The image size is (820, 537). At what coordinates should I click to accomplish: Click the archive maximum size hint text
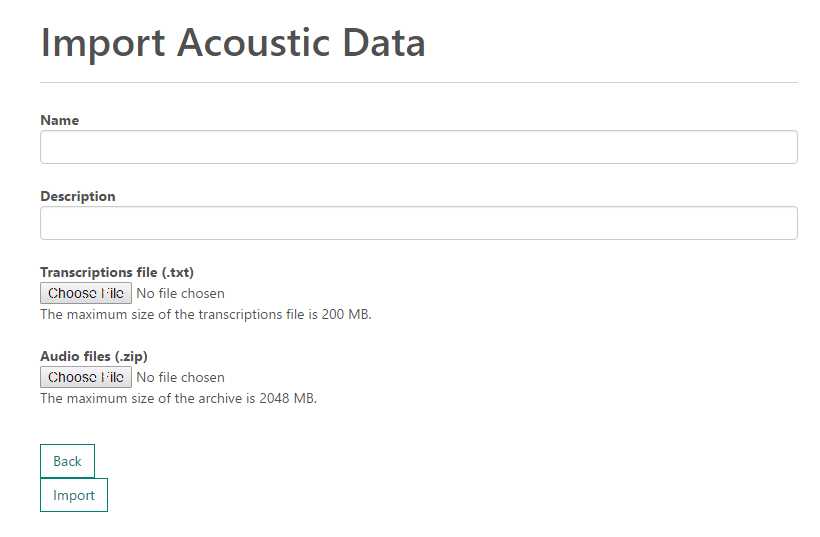[178, 398]
